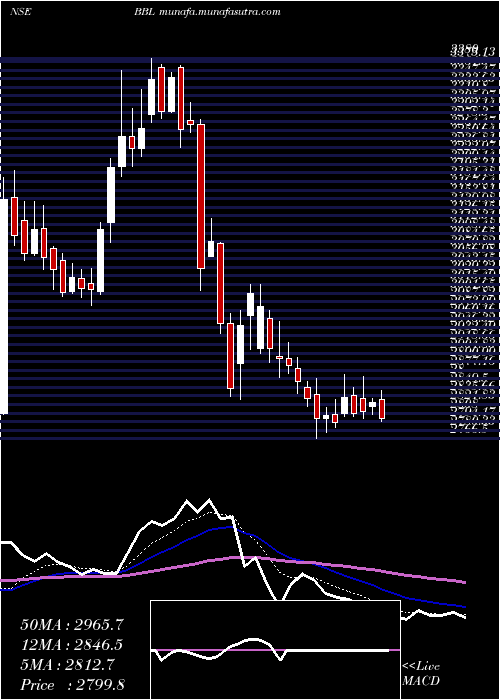Screen dimensions: 500x700
Task: Click the tallest red candlestick of the sharp drop
Action: [201, 196]
